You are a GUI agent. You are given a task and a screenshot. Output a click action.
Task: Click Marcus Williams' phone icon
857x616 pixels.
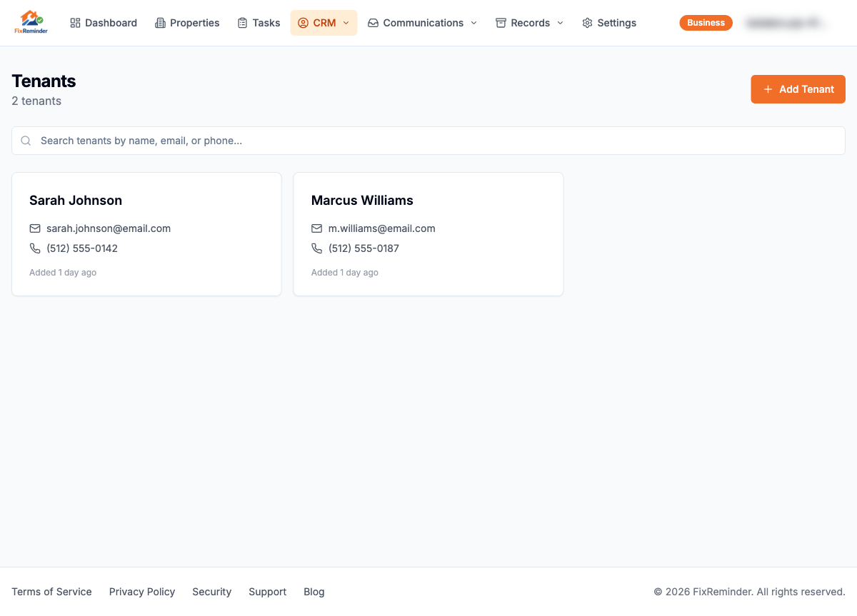(317, 248)
